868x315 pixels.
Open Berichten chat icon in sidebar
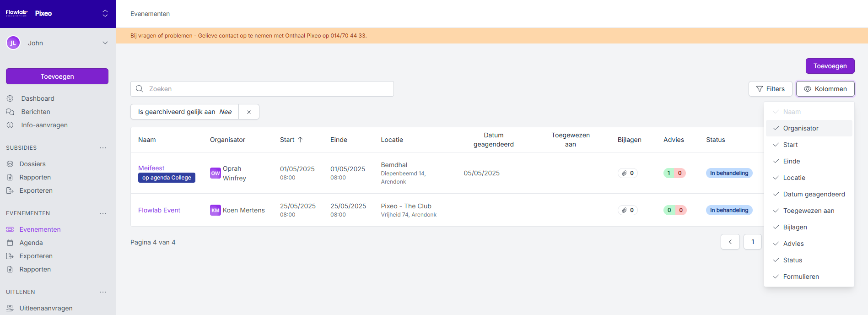10,112
